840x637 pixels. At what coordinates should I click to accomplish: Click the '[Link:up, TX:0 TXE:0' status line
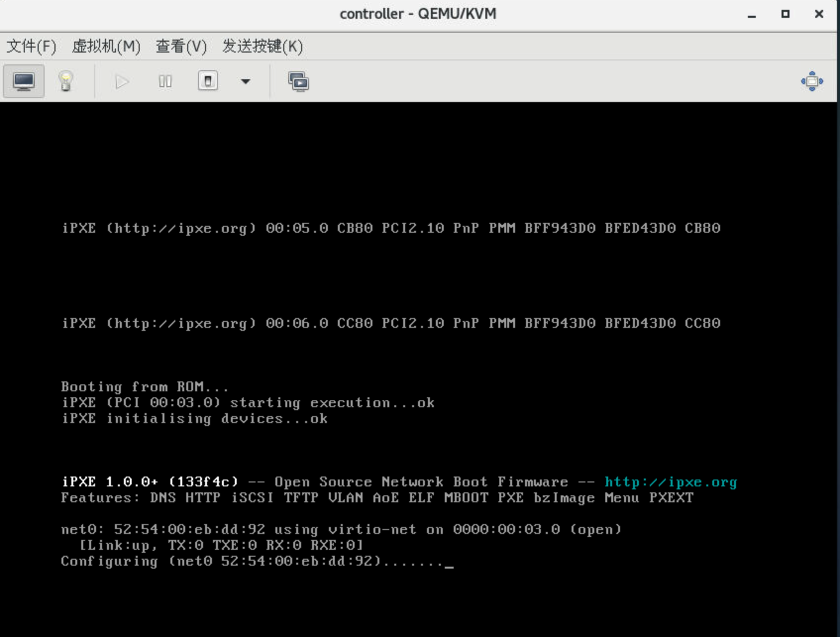[x=221, y=545]
